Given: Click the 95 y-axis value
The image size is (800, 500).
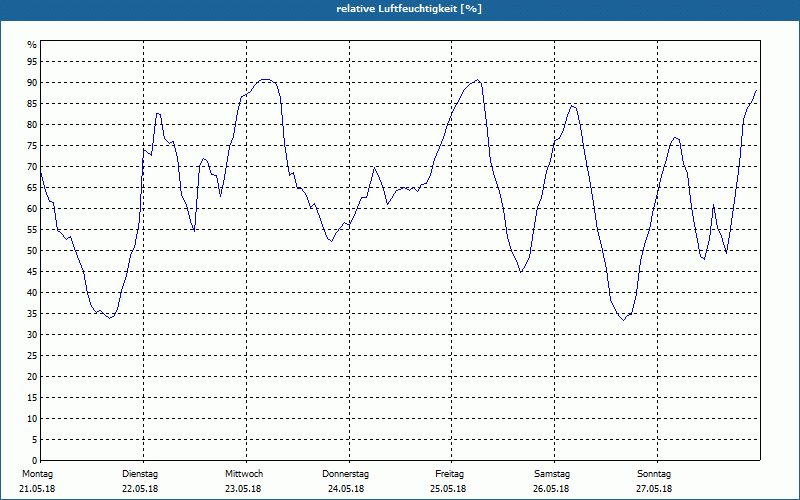Looking at the screenshot, I should pos(32,62).
